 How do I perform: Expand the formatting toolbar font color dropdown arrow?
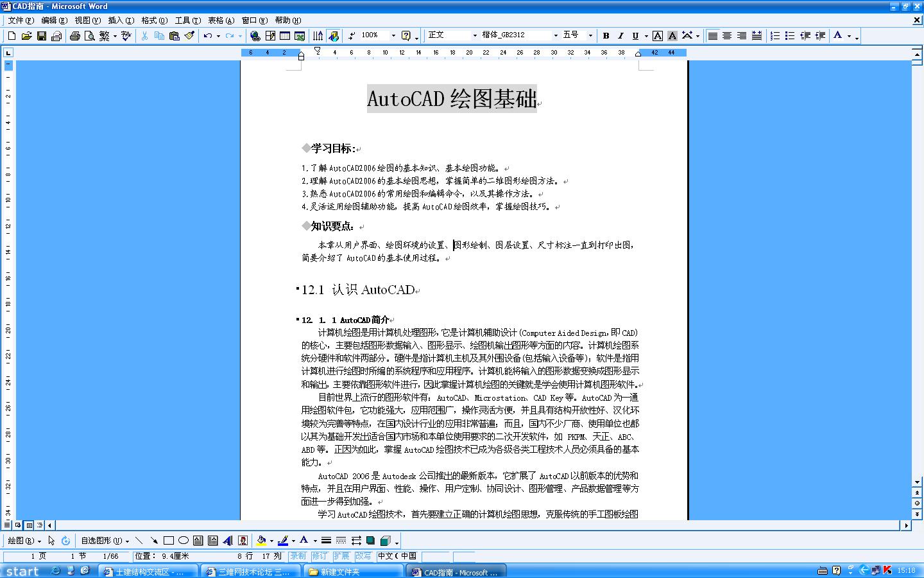click(x=849, y=36)
